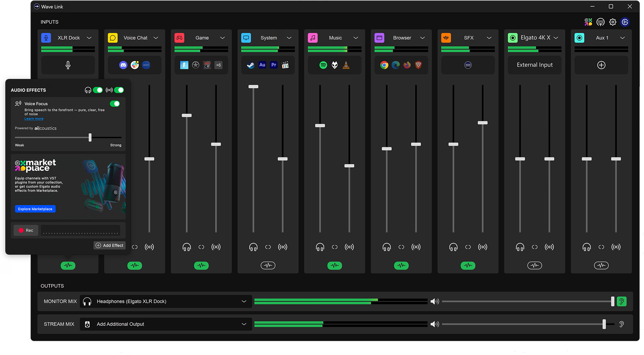Open the Stream Mix Add Additional Output dropdown
644x355 pixels.
(244, 324)
